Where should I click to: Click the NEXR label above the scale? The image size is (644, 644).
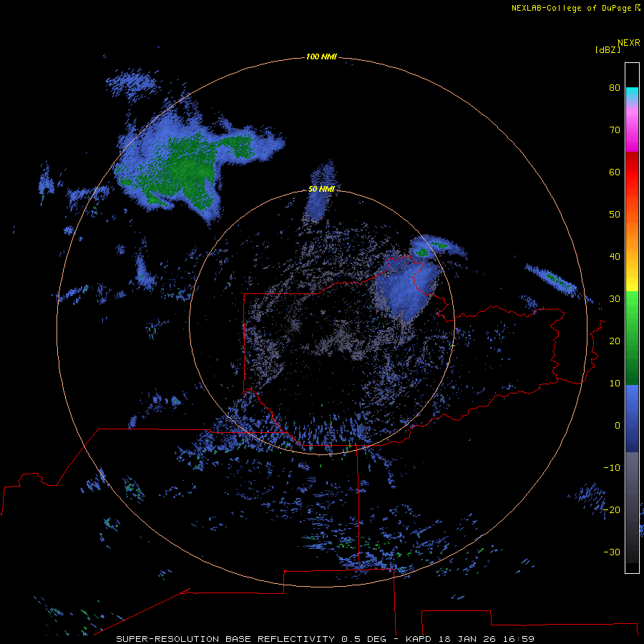pyautogui.click(x=628, y=43)
